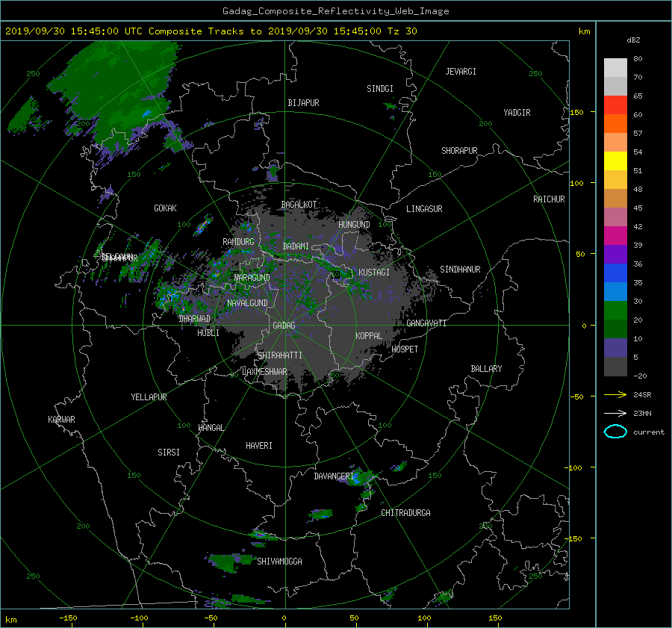672x628 pixels.
Task: Click the NAVALGUND label
Action: [x=247, y=303]
